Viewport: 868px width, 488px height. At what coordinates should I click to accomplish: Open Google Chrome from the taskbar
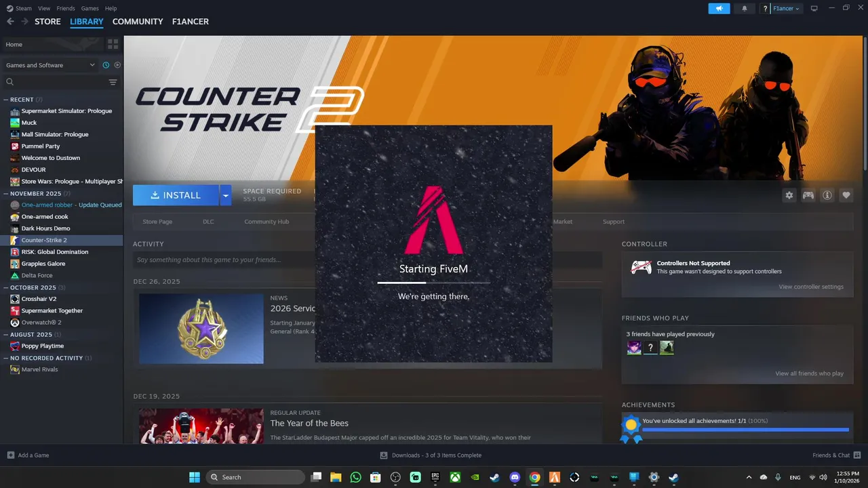coord(535,477)
